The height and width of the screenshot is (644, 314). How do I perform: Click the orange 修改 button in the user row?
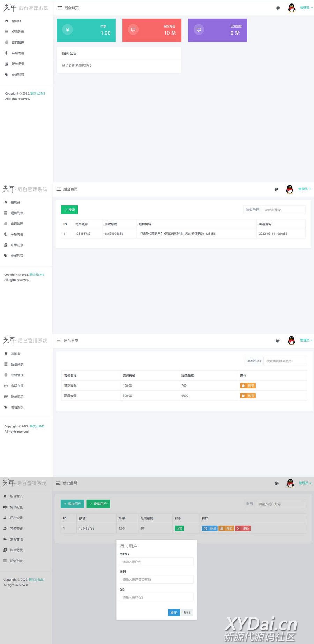tap(226, 529)
